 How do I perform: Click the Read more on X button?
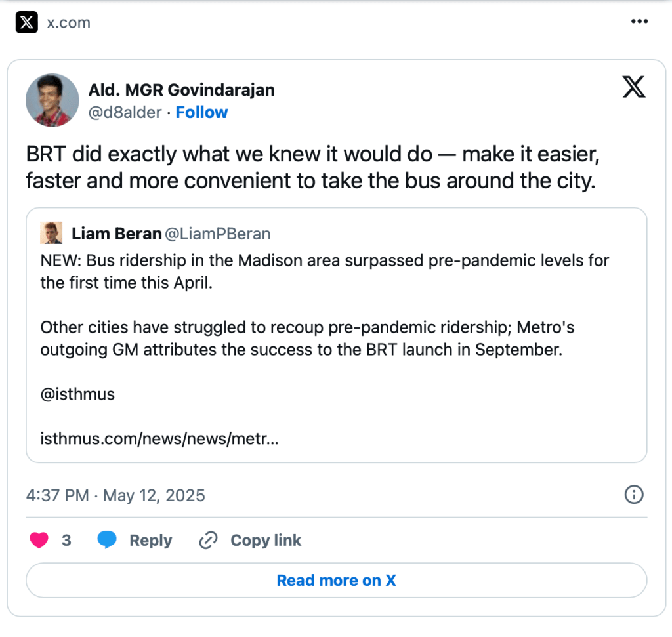[336, 581]
